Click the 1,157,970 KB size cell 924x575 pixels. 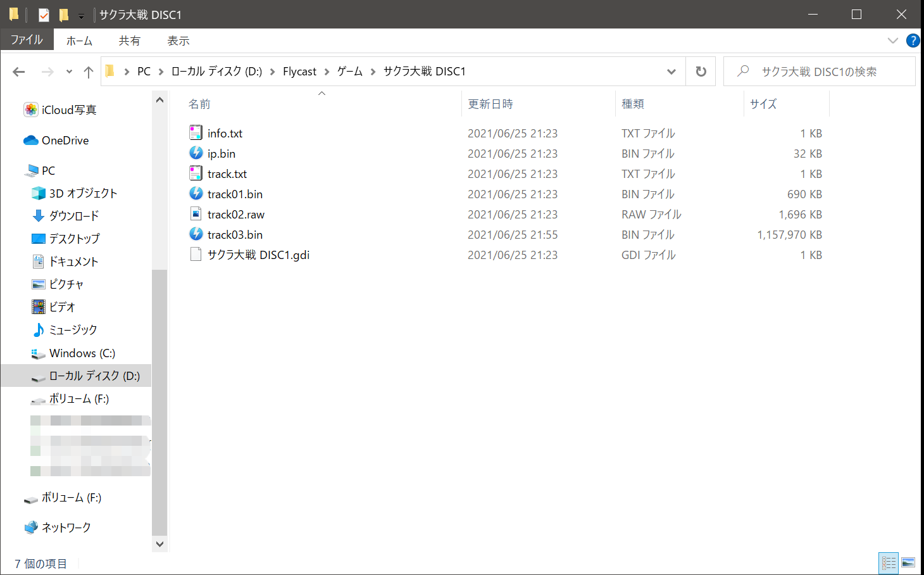coord(790,234)
